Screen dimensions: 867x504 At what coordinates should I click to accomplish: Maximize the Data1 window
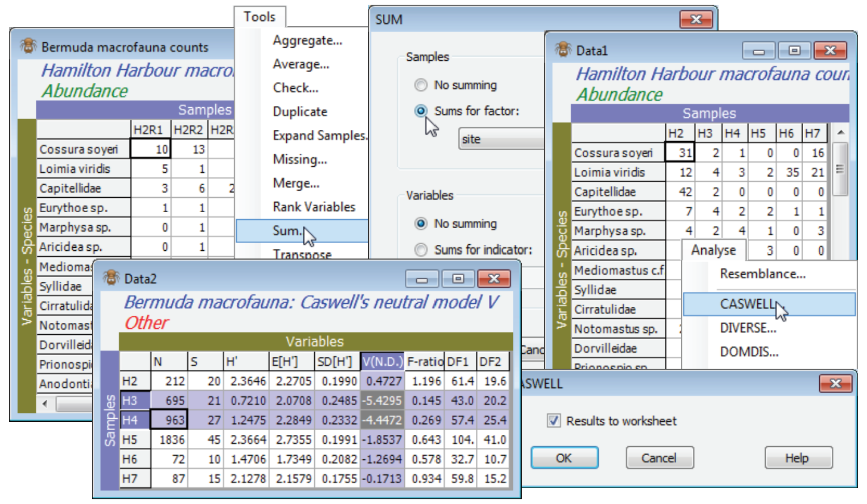coord(794,51)
